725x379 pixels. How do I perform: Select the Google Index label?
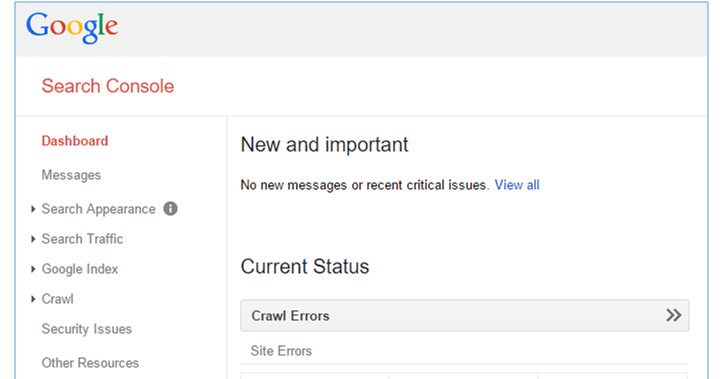(80, 269)
